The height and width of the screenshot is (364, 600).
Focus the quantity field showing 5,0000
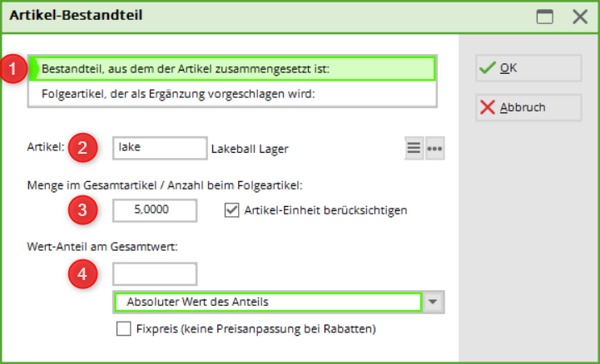(155, 210)
